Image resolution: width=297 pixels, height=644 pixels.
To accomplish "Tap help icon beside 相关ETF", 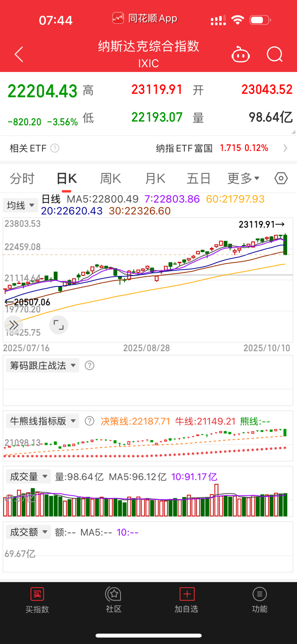I will click(x=55, y=148).
